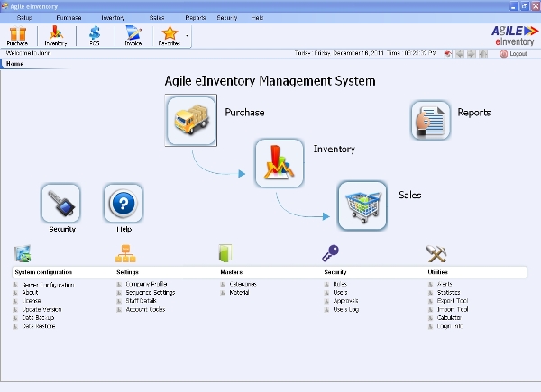Open the Reports menu
Screen dimensions: 541x392
tap(196, 18)
